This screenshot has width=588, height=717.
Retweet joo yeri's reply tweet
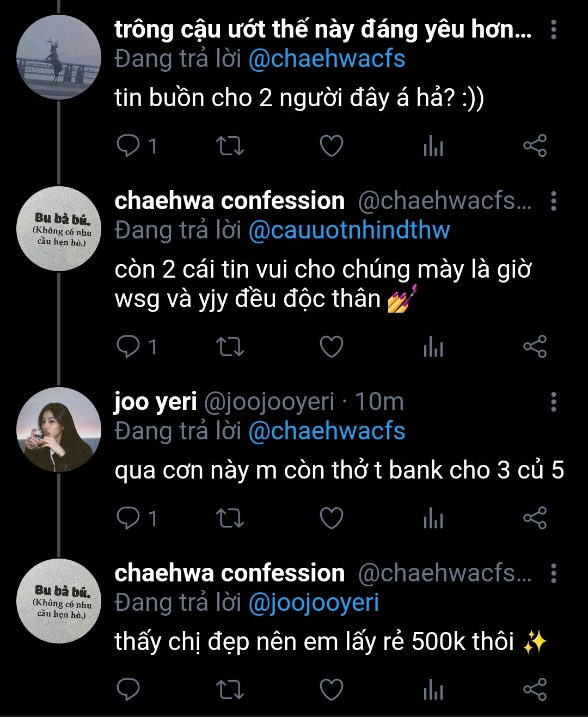[x=230, y=518]
